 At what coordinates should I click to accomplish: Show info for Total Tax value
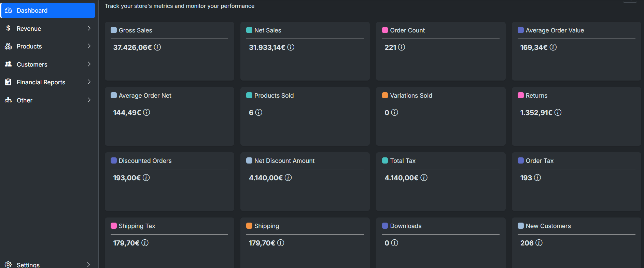click(x=424, y=178)
